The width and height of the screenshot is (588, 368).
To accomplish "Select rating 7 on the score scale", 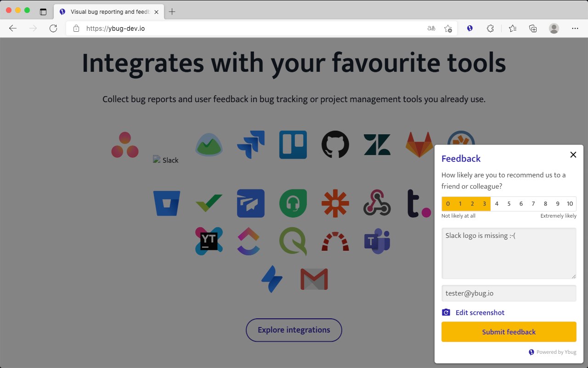I will [x=533, y=204].
